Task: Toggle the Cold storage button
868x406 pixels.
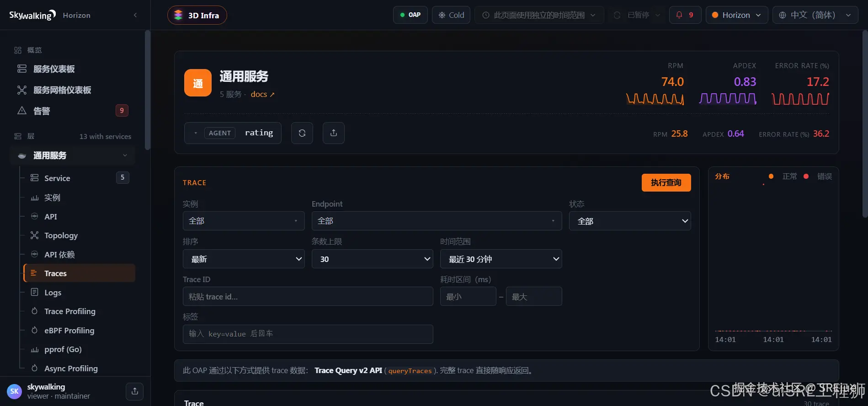Action: [x=451, y=15]
